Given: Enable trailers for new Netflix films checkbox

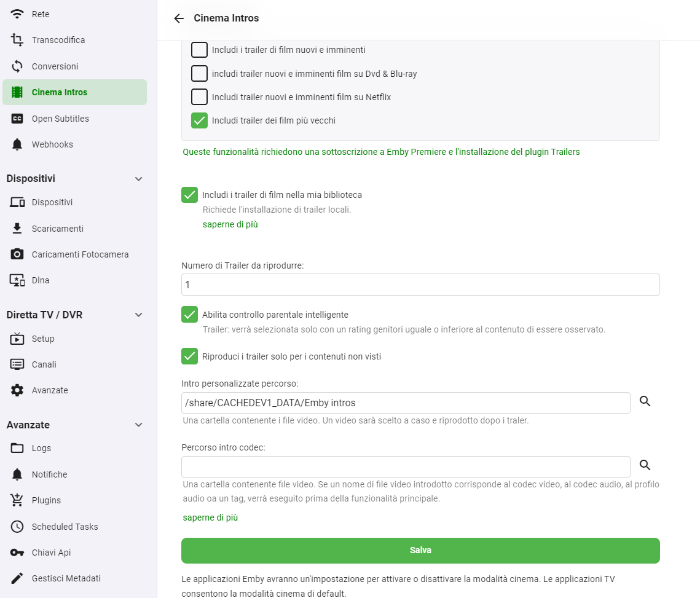Looking at the screenshot, I should pyautogui.click(x=199, y=97).
